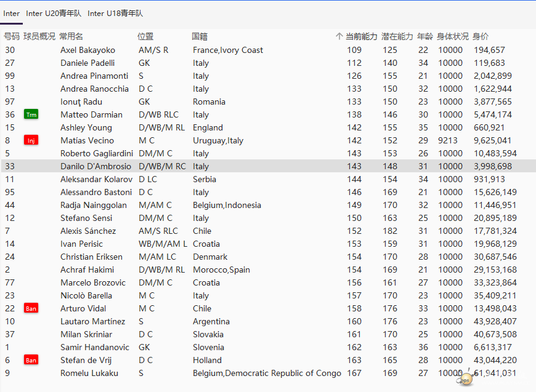
Task: Click position D LC for Aleksandar Kolarov
Action: tap(148, 179)
